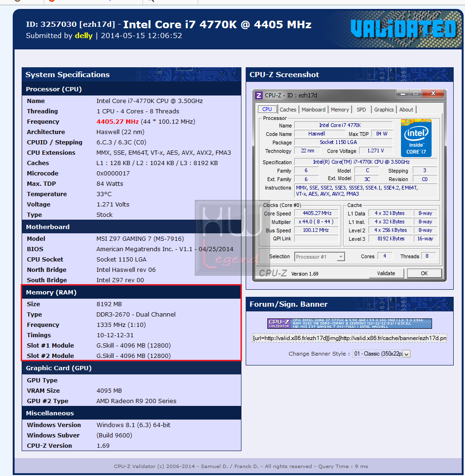Switch to the Memory tab in CPU-Z
The image size is (465, 476).
[339, 110]
